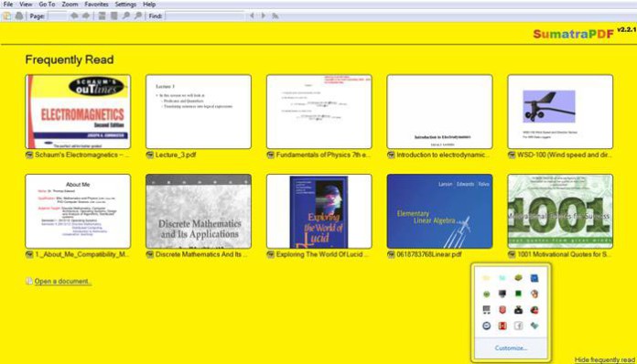Click the white 'f' tray icon
637x364 pixels.
[518, 326]
